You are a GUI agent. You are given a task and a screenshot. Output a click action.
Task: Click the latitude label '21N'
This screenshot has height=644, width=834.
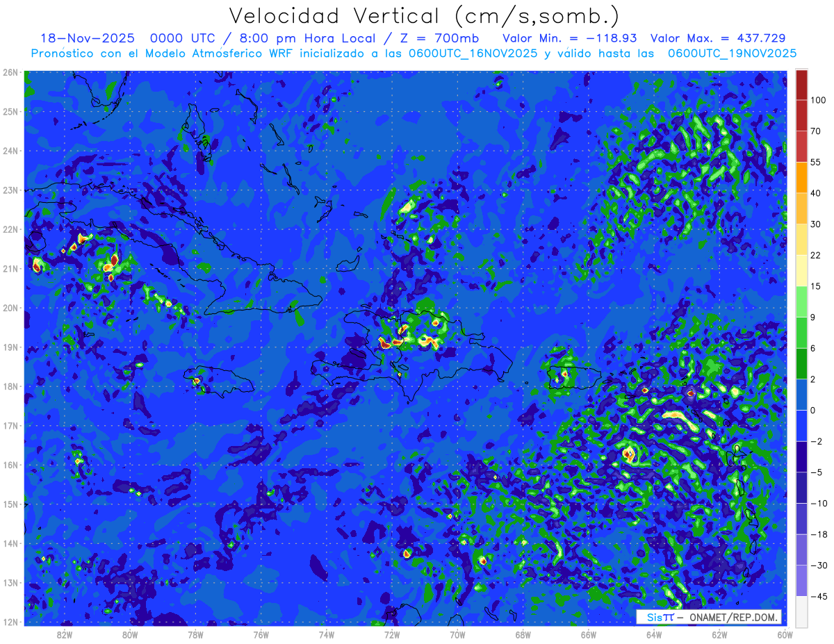(10, 269)
